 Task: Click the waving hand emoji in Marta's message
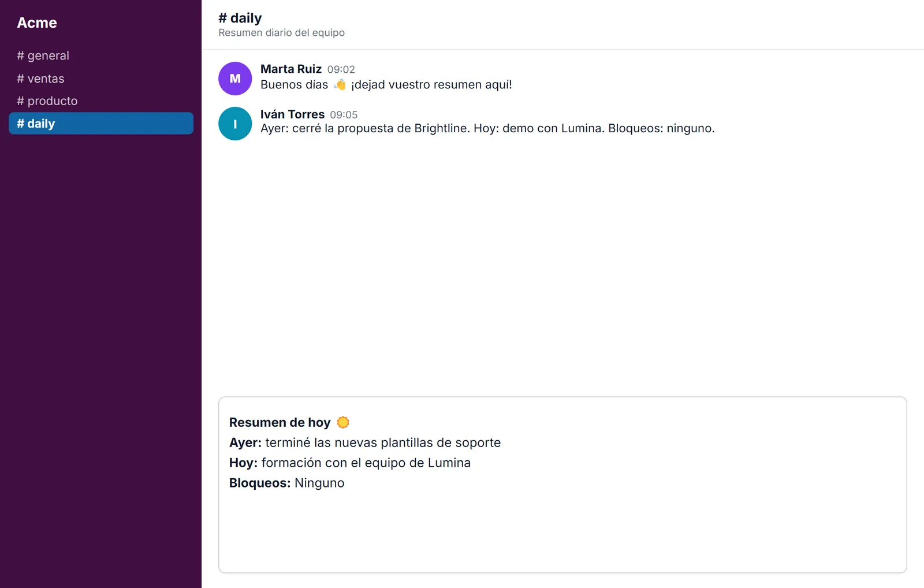(x=340, y=84)
